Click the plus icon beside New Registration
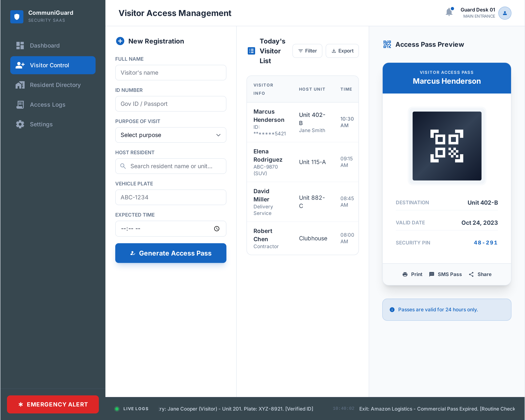The width and height of the screenshot is (525, 420). (x=120, y=41)
